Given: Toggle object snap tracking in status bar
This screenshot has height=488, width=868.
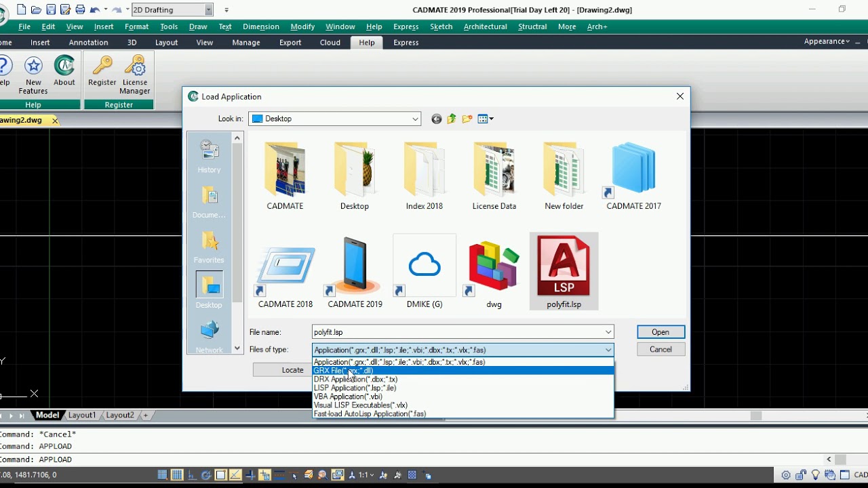Looking at the screenshot, I should click(235, 475).
